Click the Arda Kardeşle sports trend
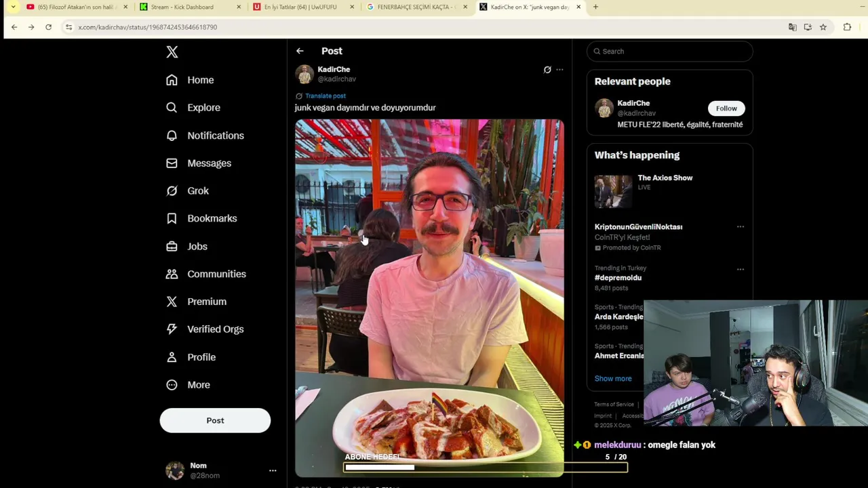The image size is (868, 488). [619, 317]
